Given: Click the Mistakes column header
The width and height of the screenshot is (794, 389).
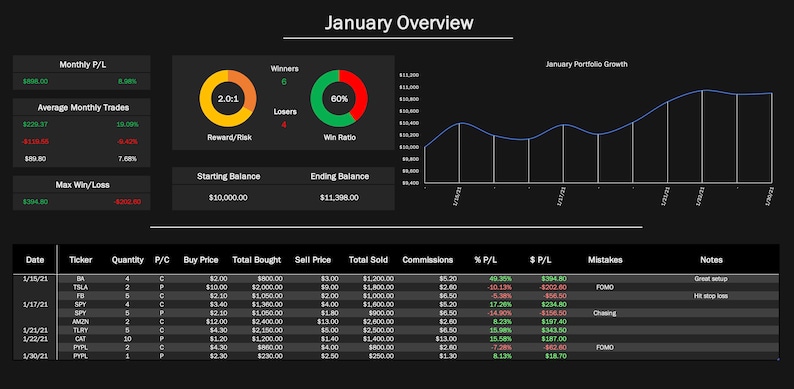Looking at the screenshot, I should (605, 260).
